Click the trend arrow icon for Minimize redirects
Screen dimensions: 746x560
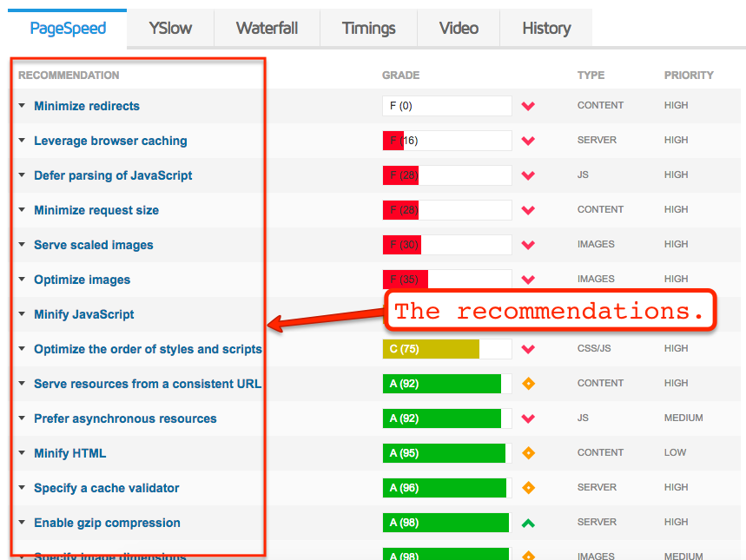coord(528,106)
